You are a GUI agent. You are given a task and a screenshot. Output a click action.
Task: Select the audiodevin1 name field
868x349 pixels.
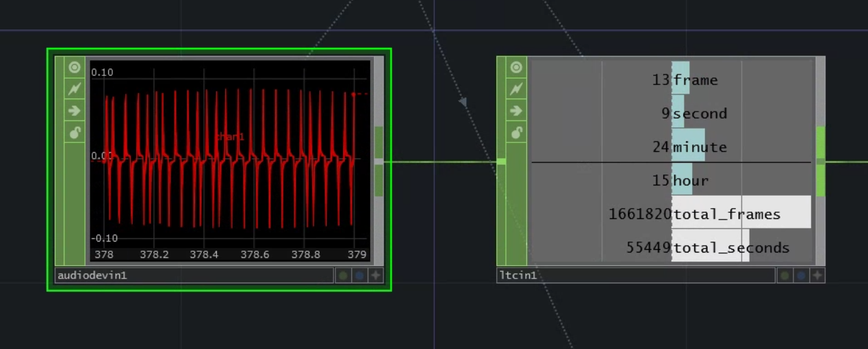[194, 276]
